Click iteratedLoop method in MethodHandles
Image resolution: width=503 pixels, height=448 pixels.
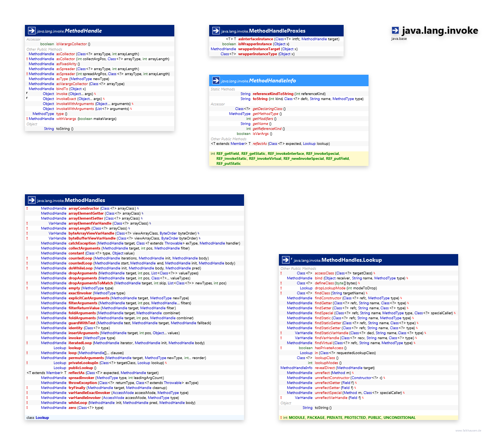(x=80, y=343)
